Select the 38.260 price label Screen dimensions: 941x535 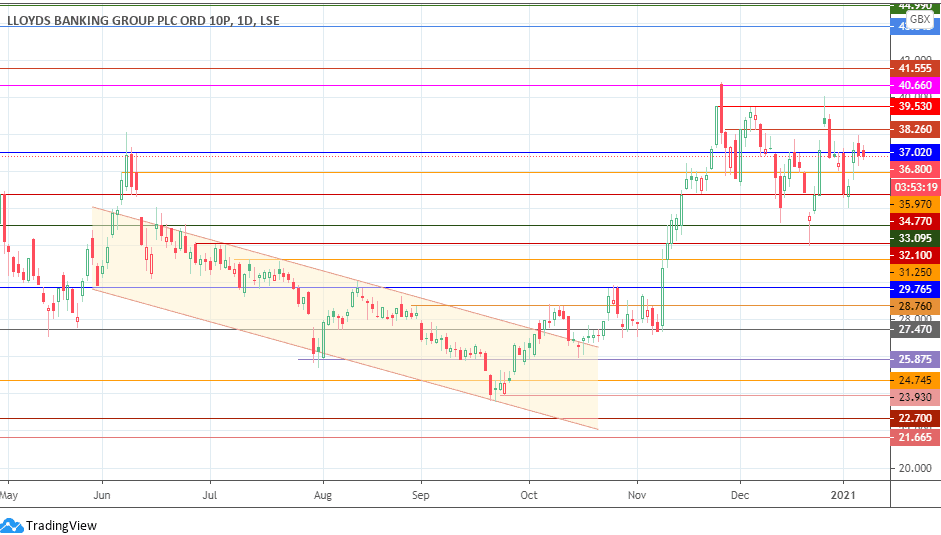click(x=915, y=129)
